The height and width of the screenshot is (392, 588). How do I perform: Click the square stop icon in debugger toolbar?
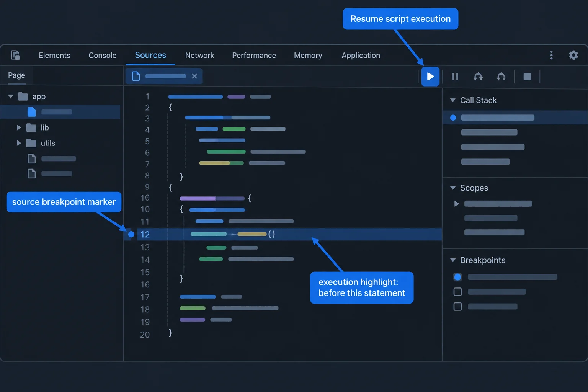pos(527,77)
